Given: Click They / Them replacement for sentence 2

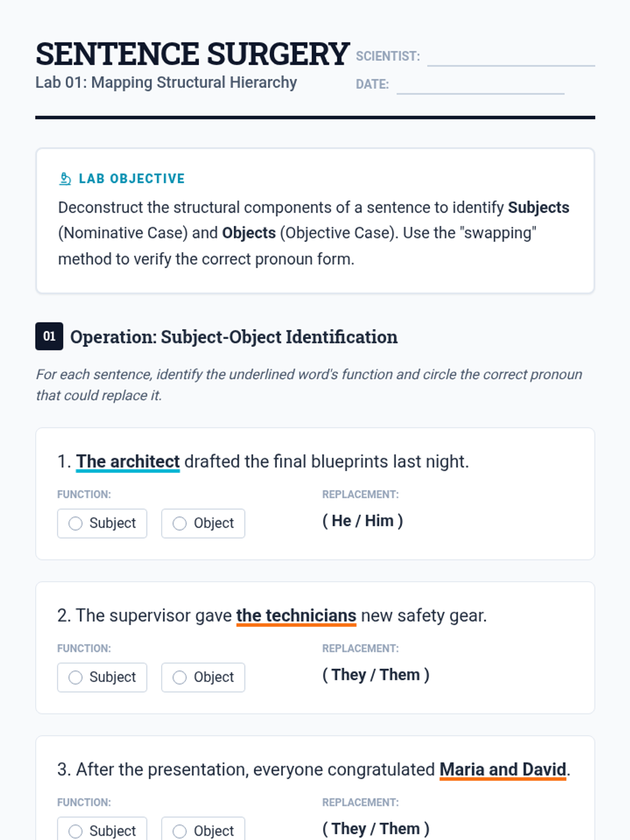Looking at the screenshot, I should click(376, 675).
